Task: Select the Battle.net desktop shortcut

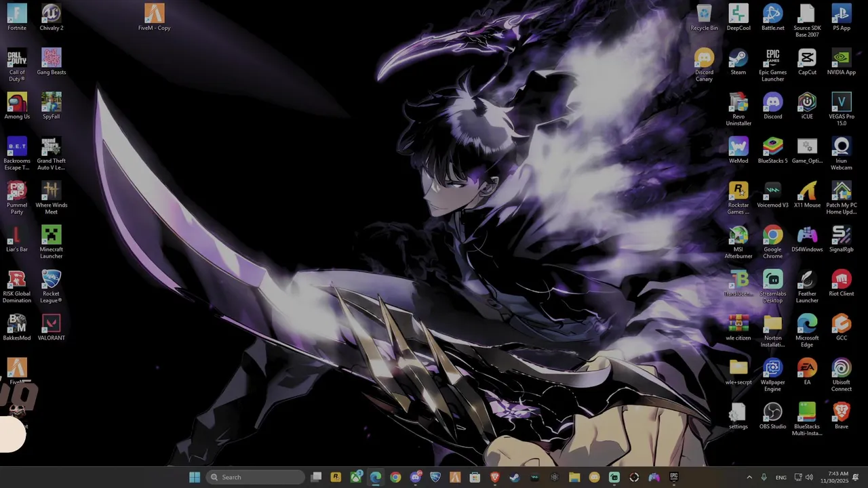Action: coord(772,18)
